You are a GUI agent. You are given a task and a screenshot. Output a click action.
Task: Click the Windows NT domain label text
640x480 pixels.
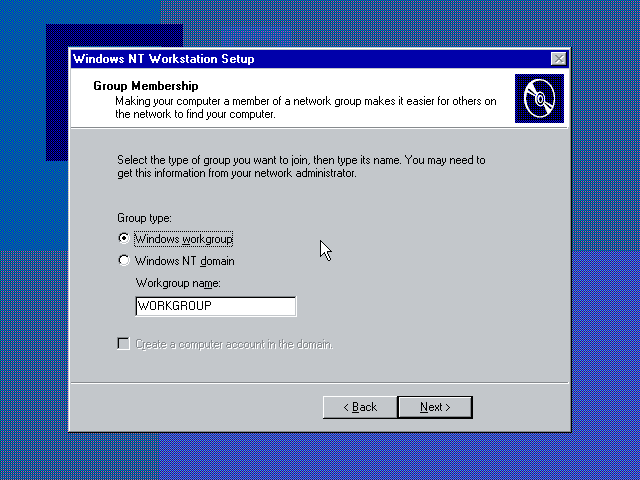[x=184, y=261]
